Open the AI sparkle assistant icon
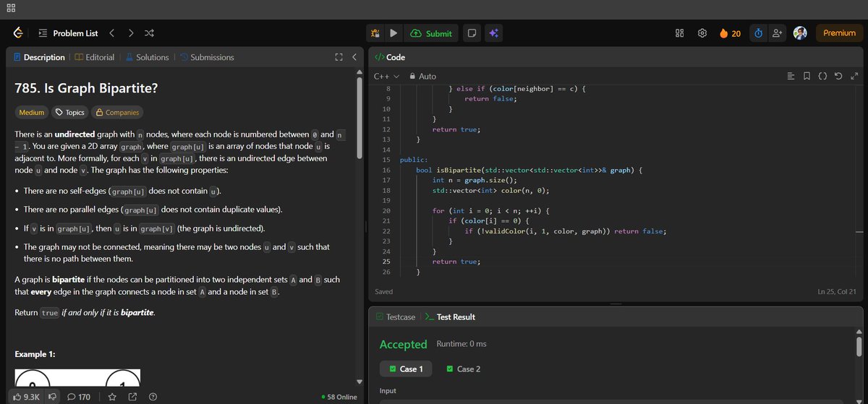The width and height of the screenshot is (868, 404). [x=493, y=33]
